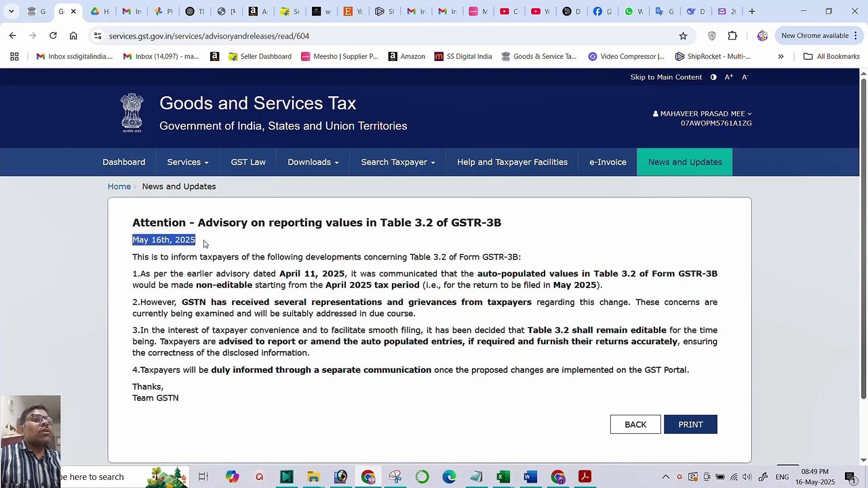Open the Seller Dashboard bookmark
Screen dimensions: 868x488
(260, 56)
